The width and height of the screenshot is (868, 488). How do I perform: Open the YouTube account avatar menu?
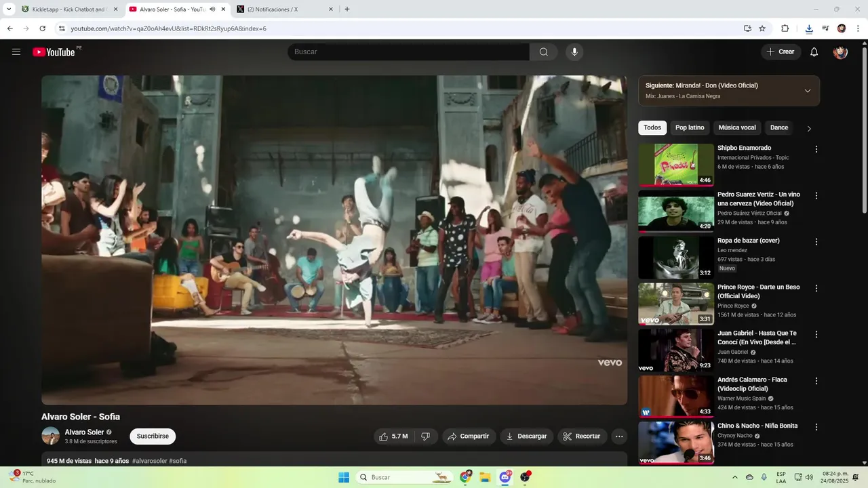(x=840, y=52)
